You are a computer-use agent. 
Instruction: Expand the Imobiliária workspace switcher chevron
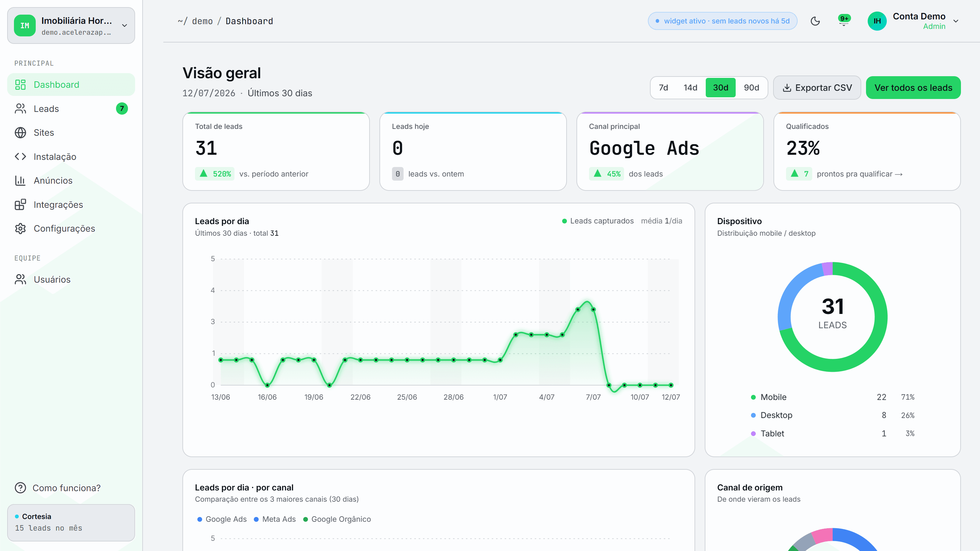click(125, 26)
